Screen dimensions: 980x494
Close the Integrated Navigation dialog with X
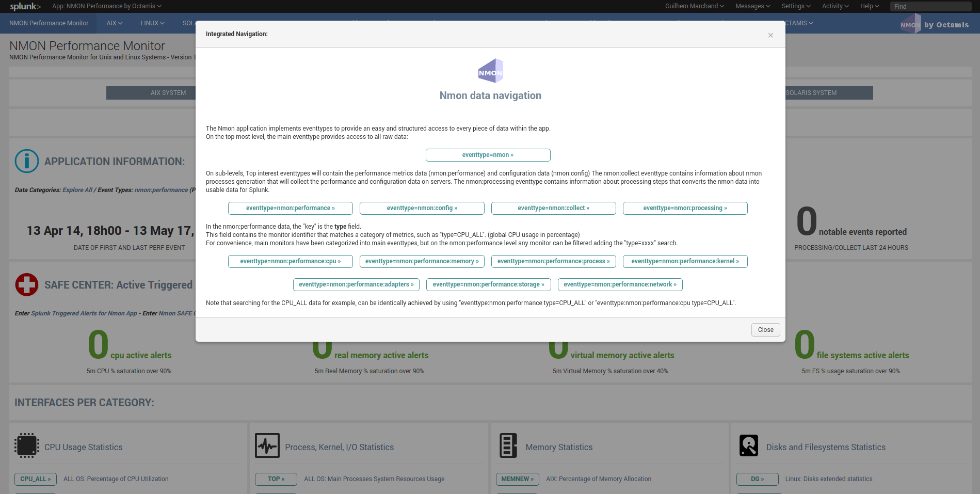click(x=770, y=35)
